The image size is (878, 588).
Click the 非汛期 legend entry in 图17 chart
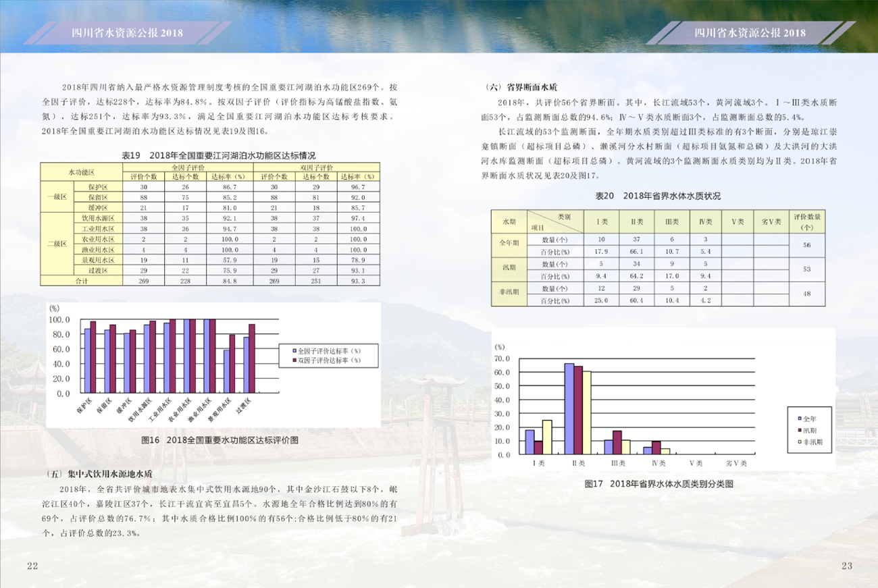tap(812, 441)
